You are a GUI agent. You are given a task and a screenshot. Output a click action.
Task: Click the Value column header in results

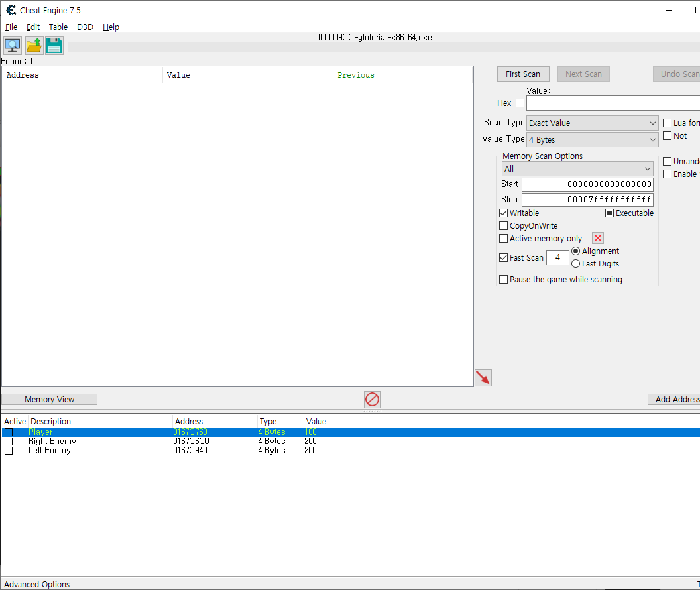pos(248,75)
